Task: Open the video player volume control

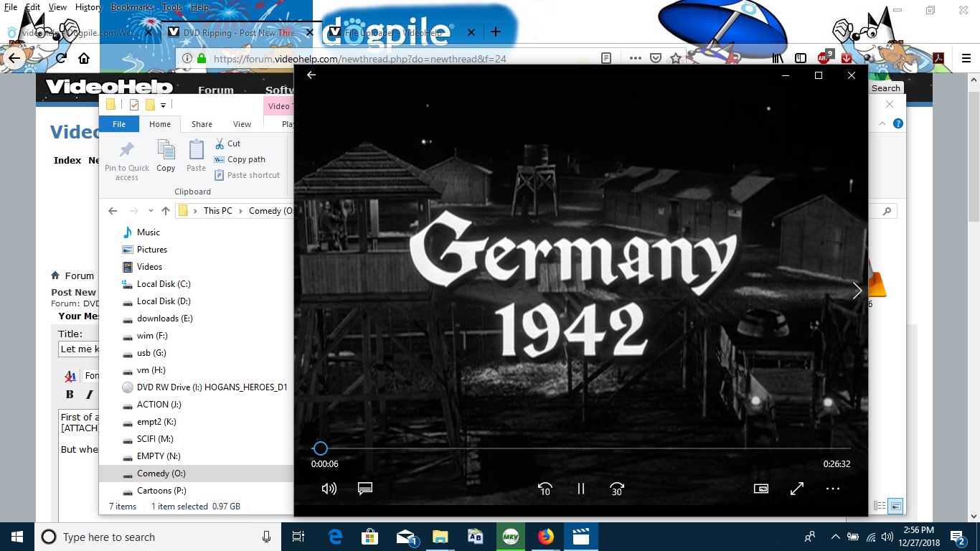Action: [329, 489]
